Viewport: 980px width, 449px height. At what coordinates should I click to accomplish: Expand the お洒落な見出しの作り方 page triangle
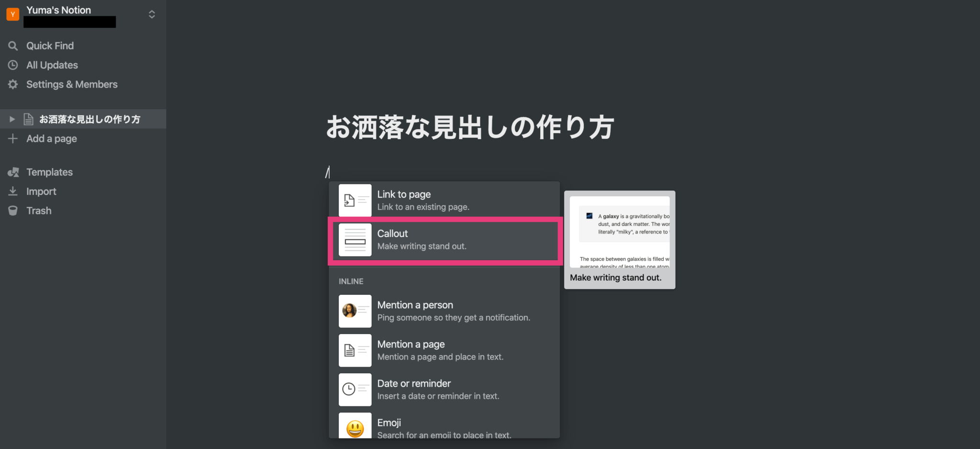click(x=12, y=119)
